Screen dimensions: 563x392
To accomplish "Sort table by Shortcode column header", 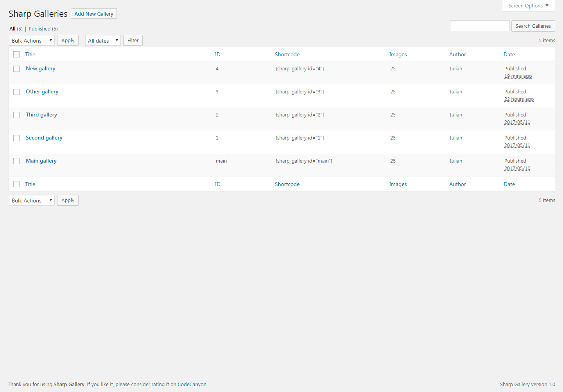I will (287, 54).
